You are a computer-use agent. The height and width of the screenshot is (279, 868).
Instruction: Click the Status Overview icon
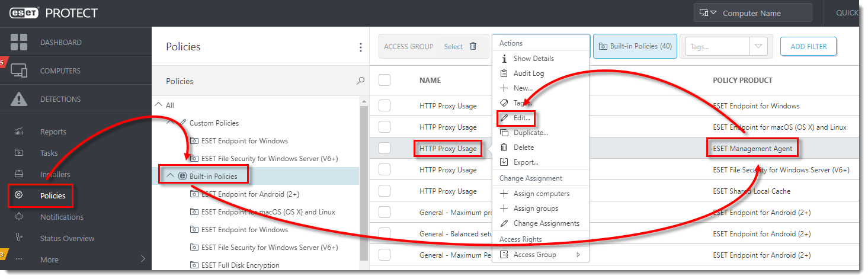pos(19,238)
